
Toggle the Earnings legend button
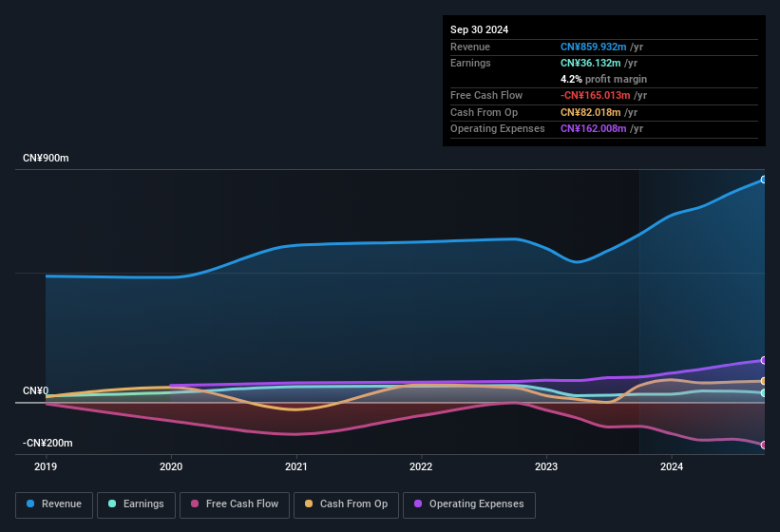(x=136, y=504)
